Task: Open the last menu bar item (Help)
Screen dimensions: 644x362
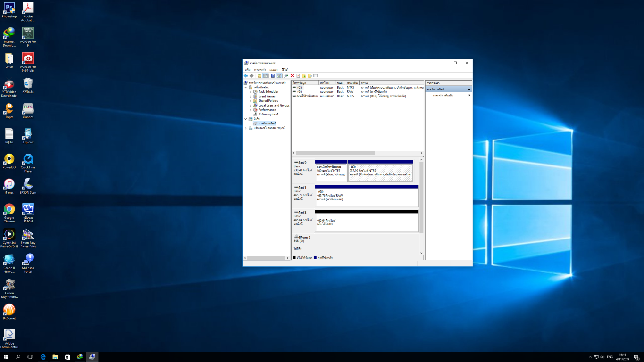Action: [x=285, y=69]
